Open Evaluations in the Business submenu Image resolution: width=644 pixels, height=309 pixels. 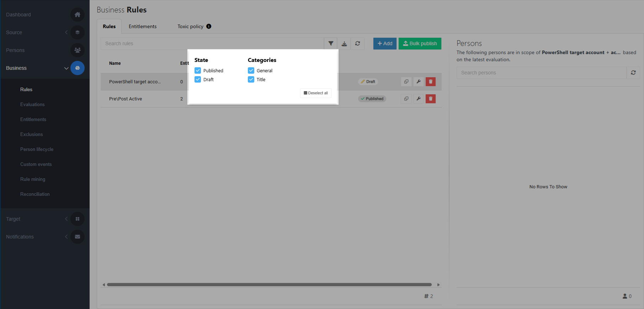32,104
